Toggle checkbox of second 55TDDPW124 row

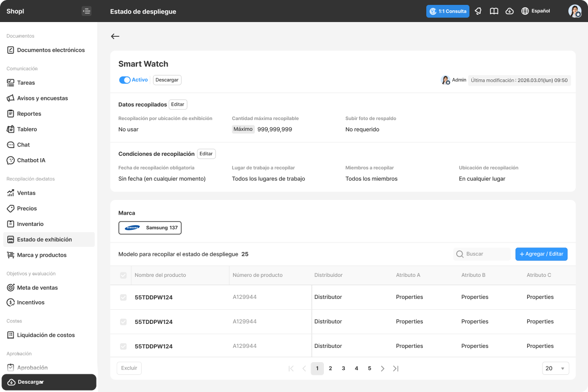tap(123, 322)
